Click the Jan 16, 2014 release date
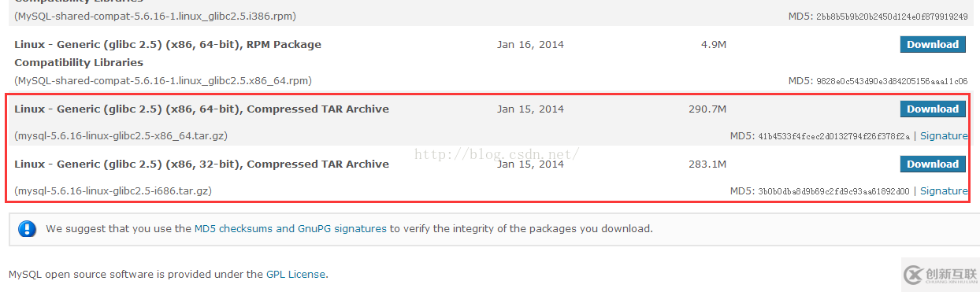This screenshot has height=292, width=980. [530, 45]
